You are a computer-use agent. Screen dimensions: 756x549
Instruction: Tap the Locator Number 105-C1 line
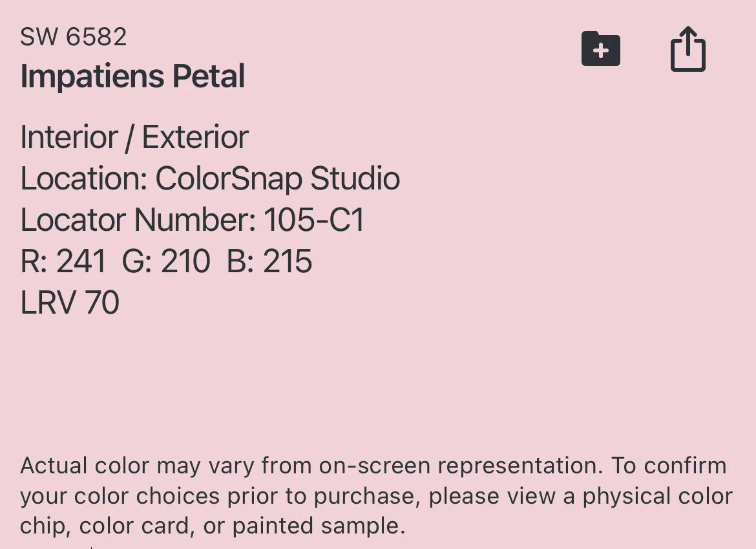tap(193, 220)
